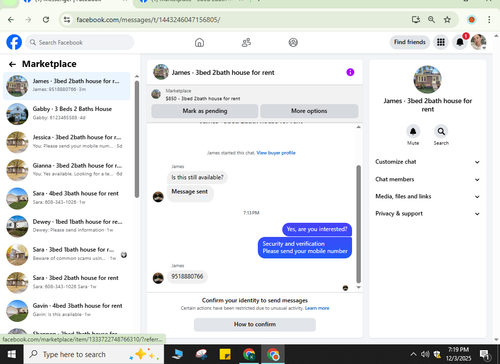Click the Windows taskbar search box
Screen dimensions: 500x364
point(94,354)
